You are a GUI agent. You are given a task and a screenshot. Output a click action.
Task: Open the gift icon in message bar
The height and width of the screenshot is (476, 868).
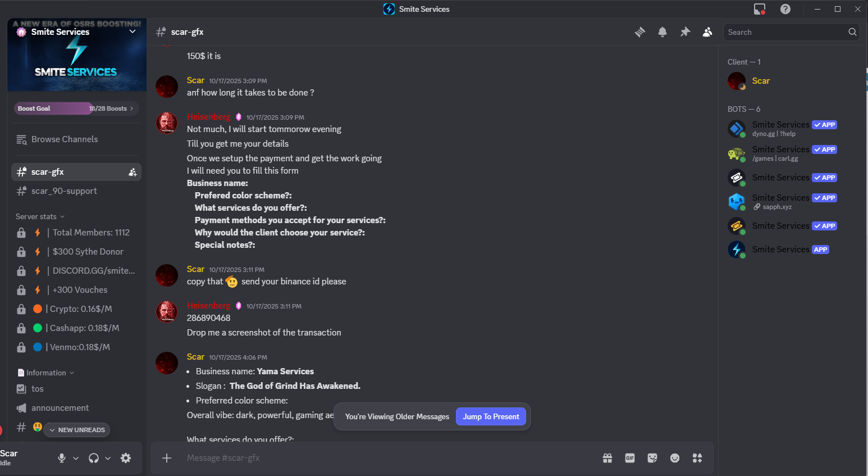tap(607, 458)
